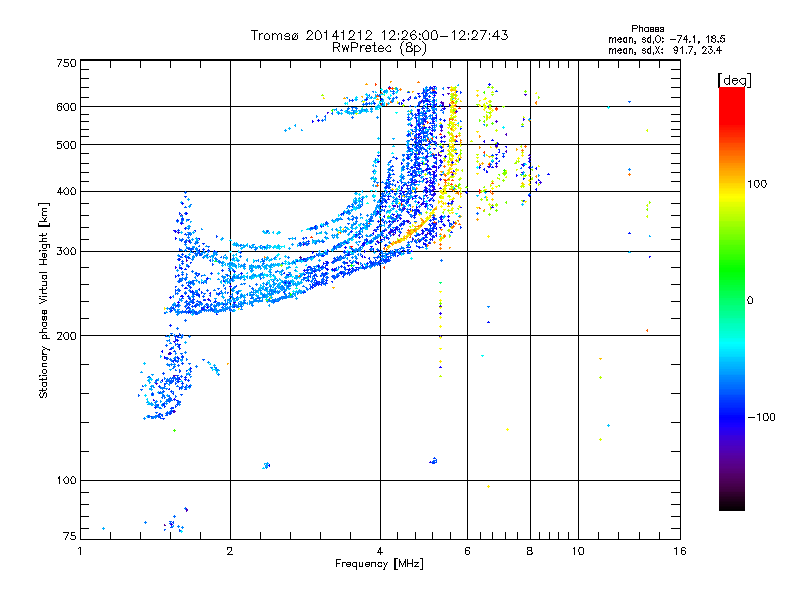Viewport: 800px width, 600px height.
Task: Click the 'mean, sd,O: -74.1, 18.5' line
Action: click(666, 39)
